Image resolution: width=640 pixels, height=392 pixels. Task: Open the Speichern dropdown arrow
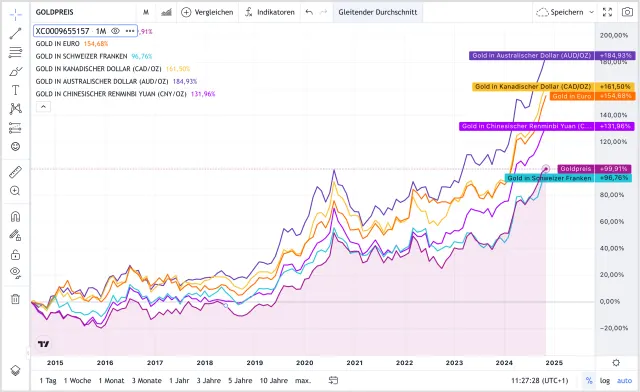tap(591, 12)
